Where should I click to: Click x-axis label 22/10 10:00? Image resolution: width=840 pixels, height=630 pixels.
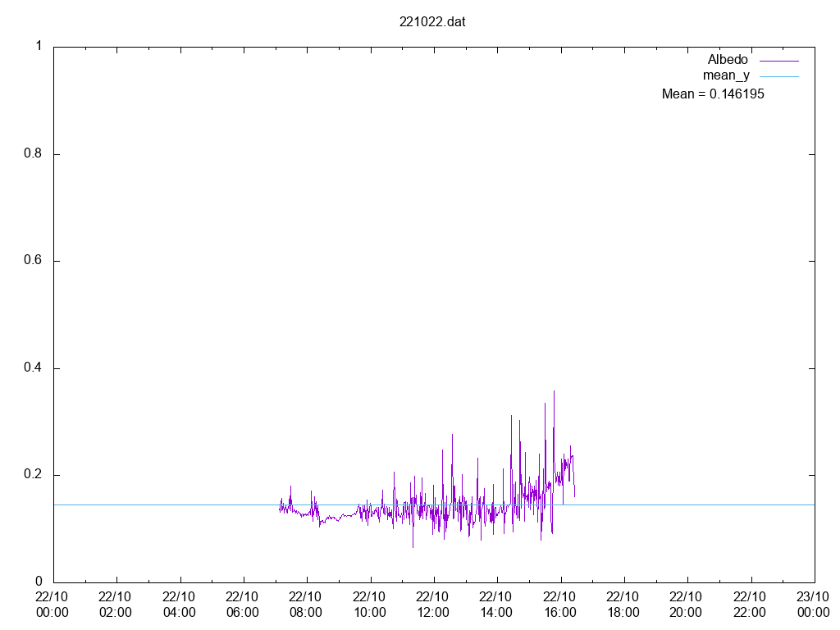tap(370, 605)
